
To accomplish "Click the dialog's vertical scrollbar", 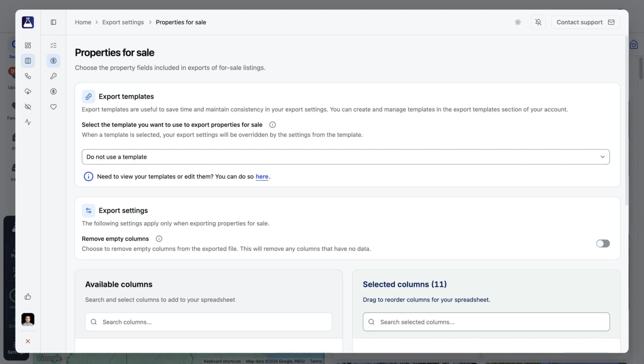I will click(x=626, y=122).
